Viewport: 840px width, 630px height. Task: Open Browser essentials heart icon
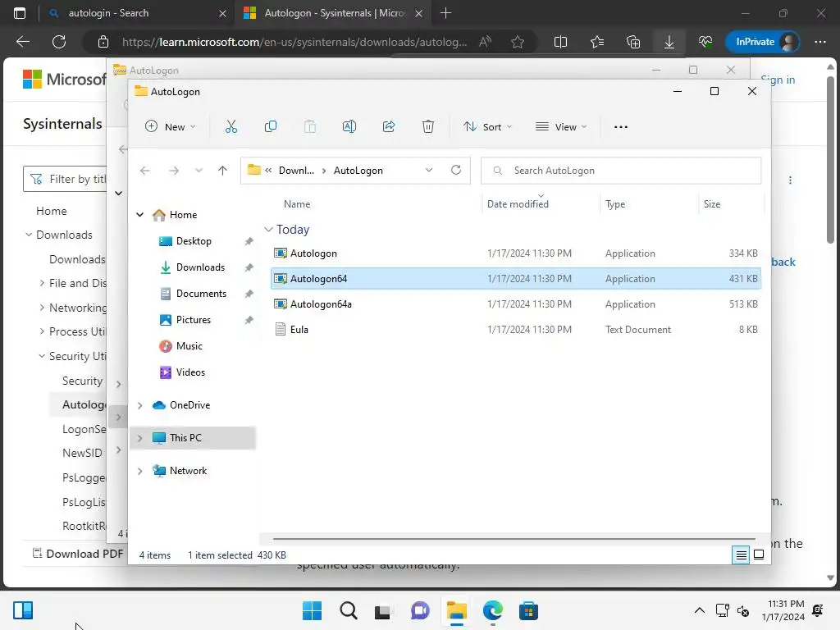705,42
